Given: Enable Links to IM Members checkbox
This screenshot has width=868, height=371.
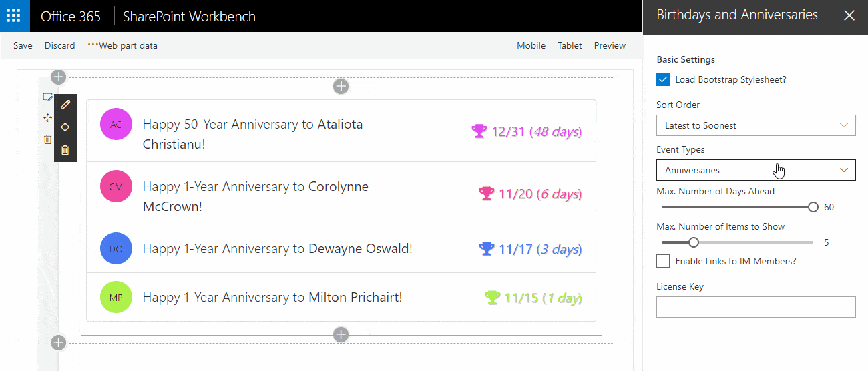Looking at the screenshot, I should 663,262.
